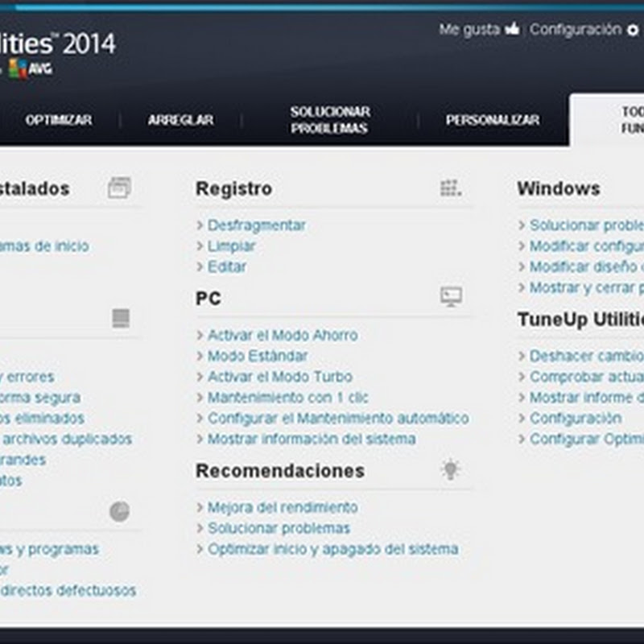
Task: Switch to the Arreglar tab
Action: [180, 120]
